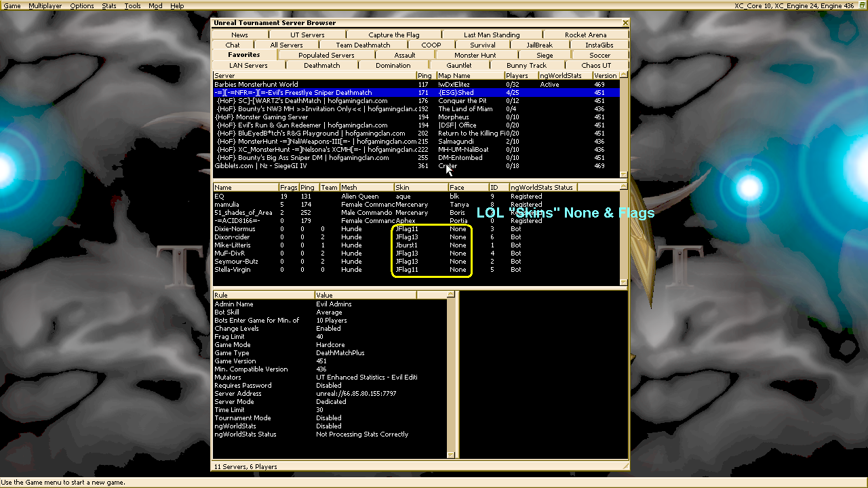Image resolution: width=868 pixels, height=488 pixels.
Task: Click the Skin column header in player list
Action: [420, 188]
